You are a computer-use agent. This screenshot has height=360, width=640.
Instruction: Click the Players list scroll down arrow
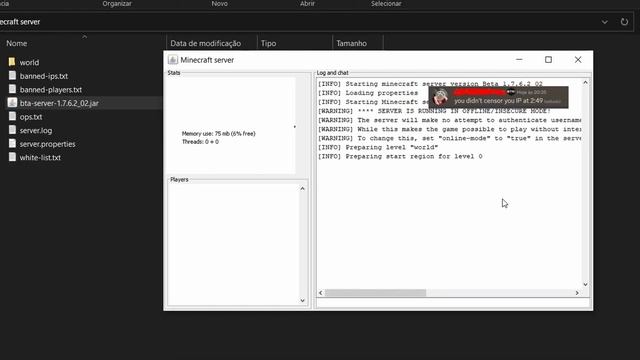[x=302, y=301]
